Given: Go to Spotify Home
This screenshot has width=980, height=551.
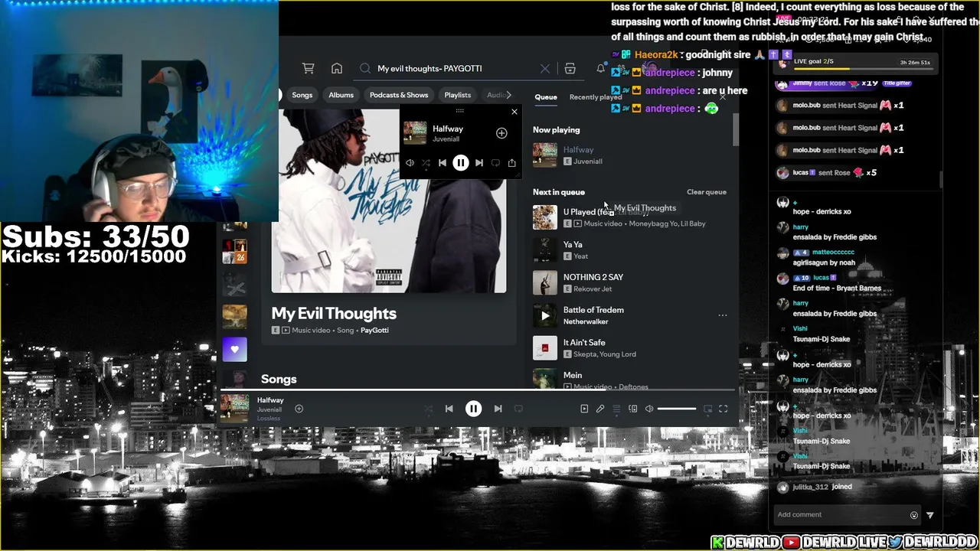Looking at the screenshot, I should (337, 68).
